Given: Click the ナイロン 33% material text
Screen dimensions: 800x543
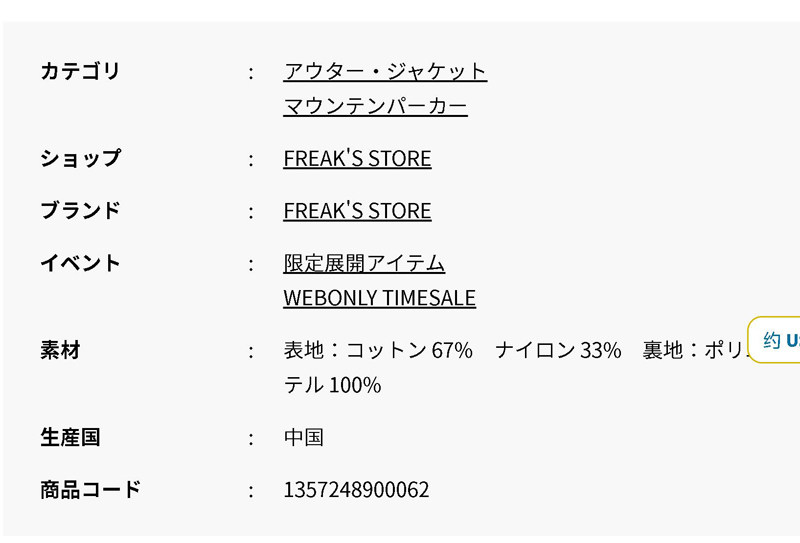Looking at the screenshot, I should (x=558, y=351).
